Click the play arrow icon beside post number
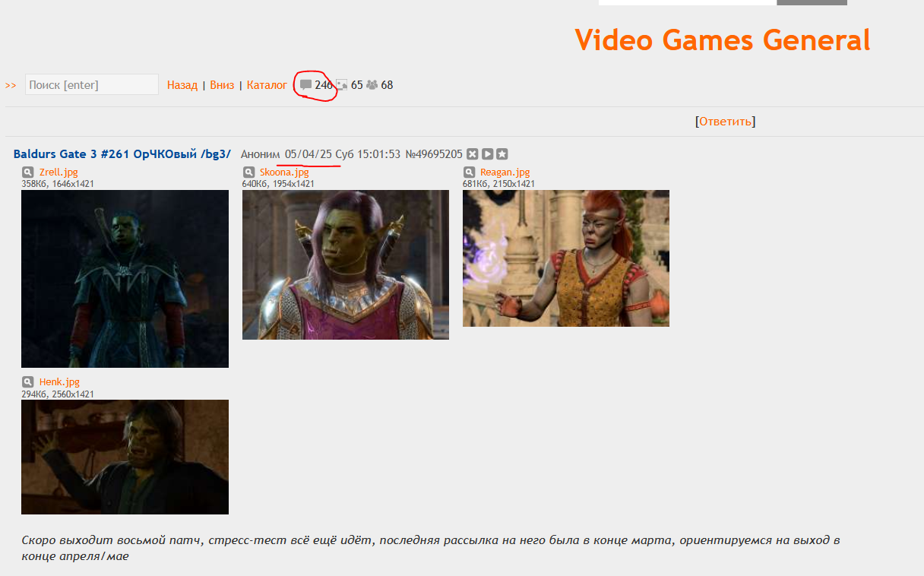Viewport: 924px width, 576px height. tap(487, 154)
